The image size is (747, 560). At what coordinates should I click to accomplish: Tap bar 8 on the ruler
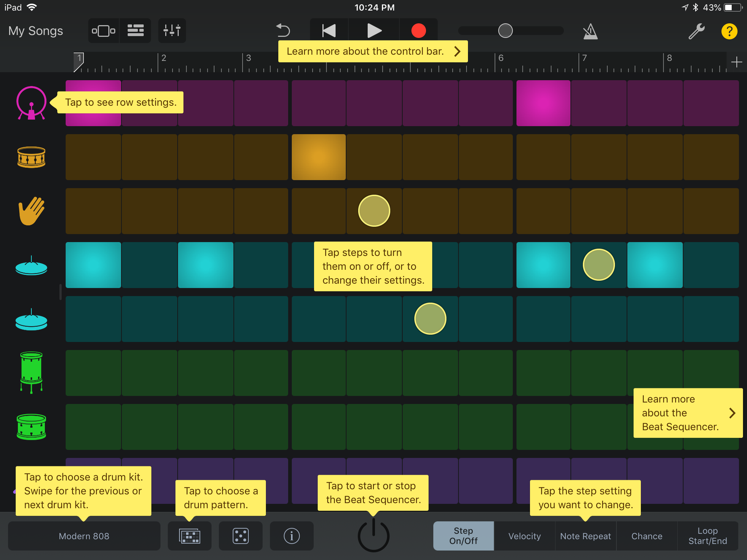[x=669, y=58]
